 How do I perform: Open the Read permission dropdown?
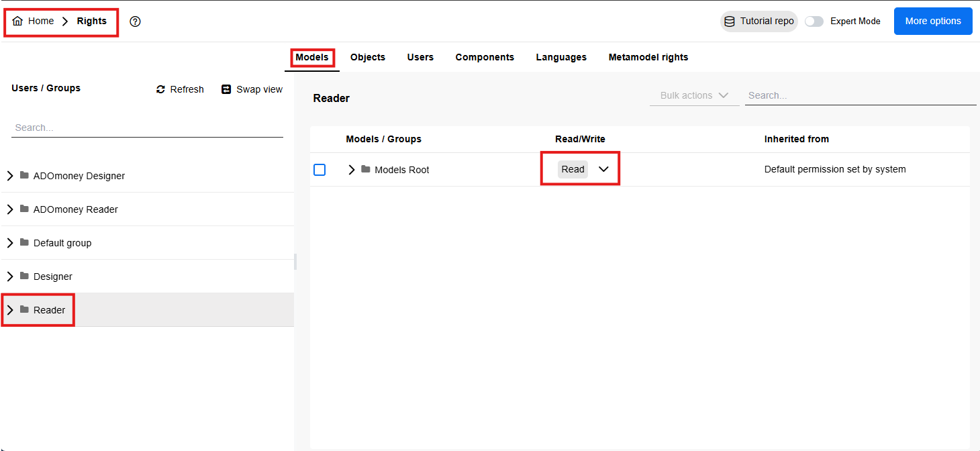tap(603, 169)
